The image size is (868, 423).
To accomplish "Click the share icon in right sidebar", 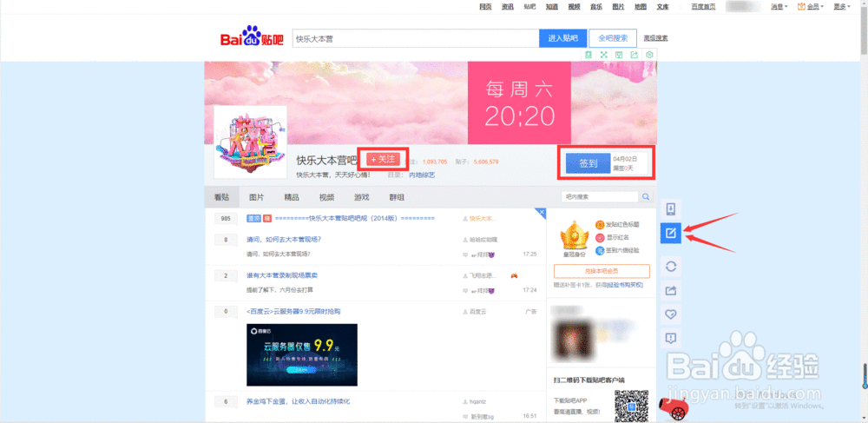I will (x=670, y=290).
